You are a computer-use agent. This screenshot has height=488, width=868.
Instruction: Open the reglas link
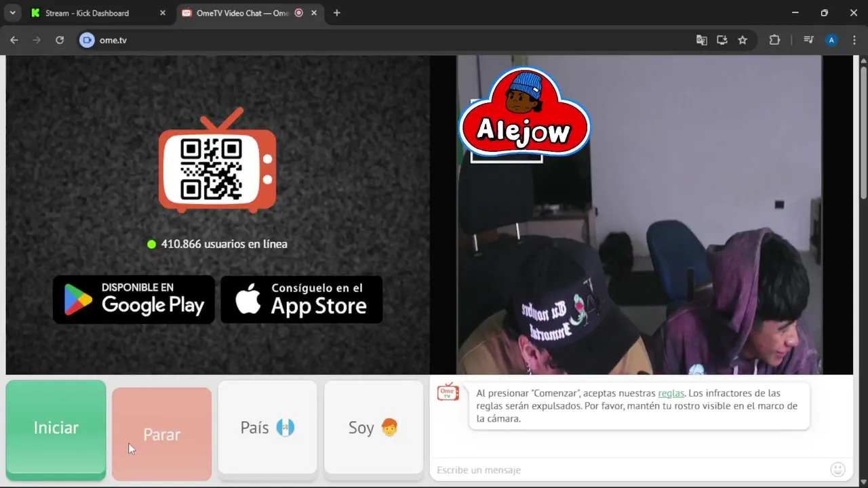pyautogui.click(x=671, y=393)
